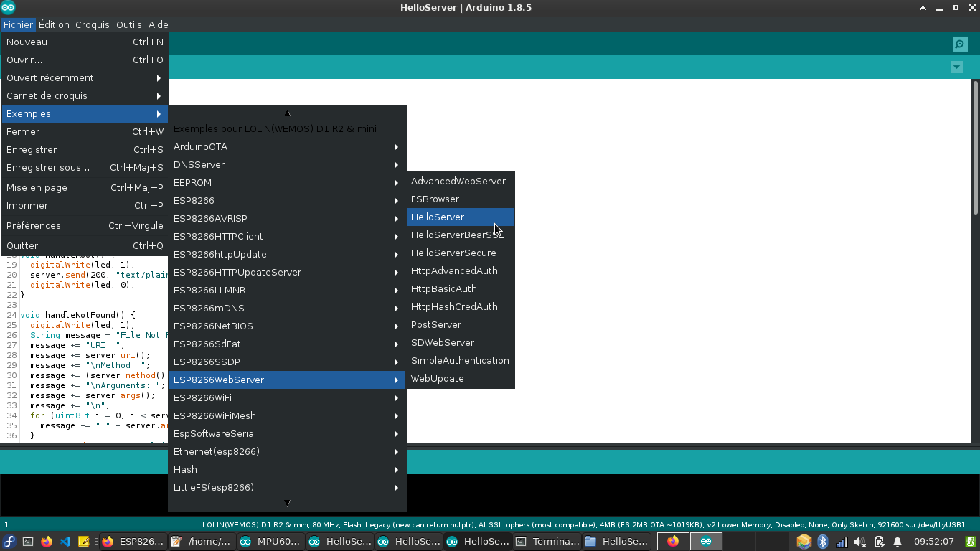The width and height of the screenshot is (980, 551).
Task: Open the WebUpdate example
Action: tap(460, 379)
